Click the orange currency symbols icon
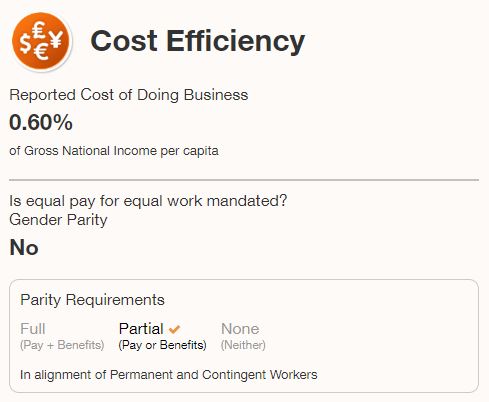This screenshot has height=402, width=489. (41, 41)
